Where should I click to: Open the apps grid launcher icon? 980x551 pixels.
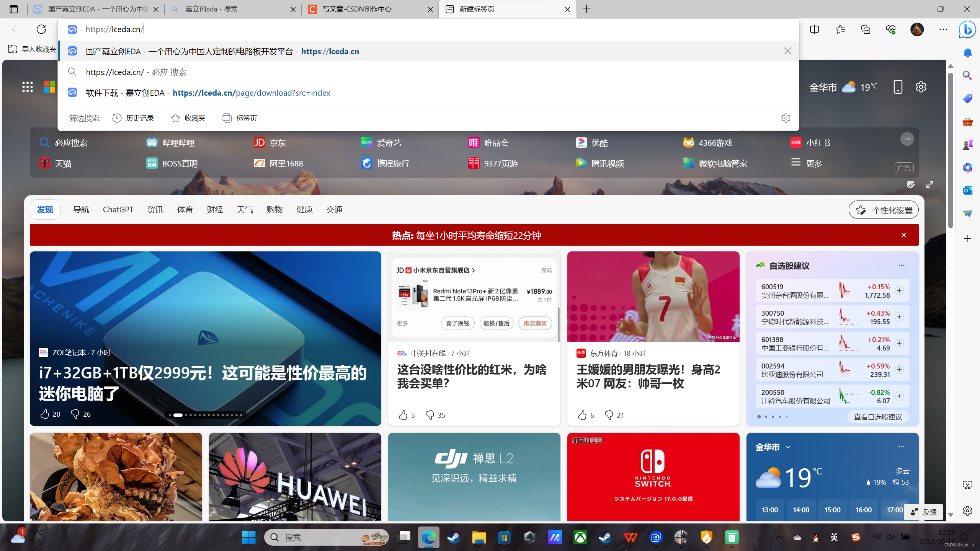pos(27,87)
